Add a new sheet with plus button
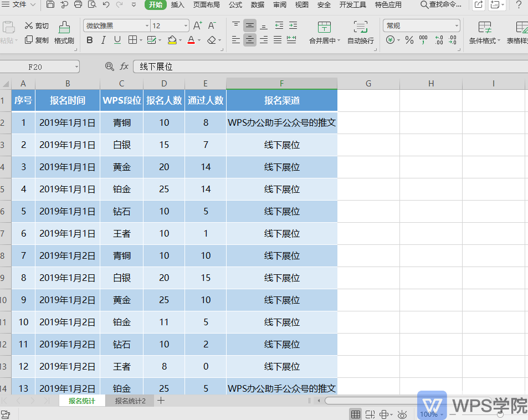This screenshot has height=420, width=528. 161,401
